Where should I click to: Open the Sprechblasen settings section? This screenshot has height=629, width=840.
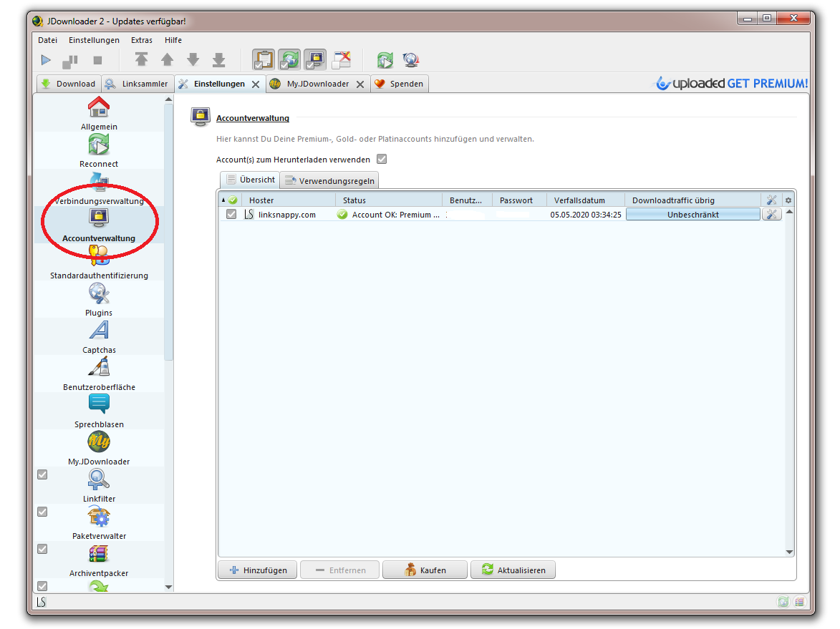click(x=99, y=411)
